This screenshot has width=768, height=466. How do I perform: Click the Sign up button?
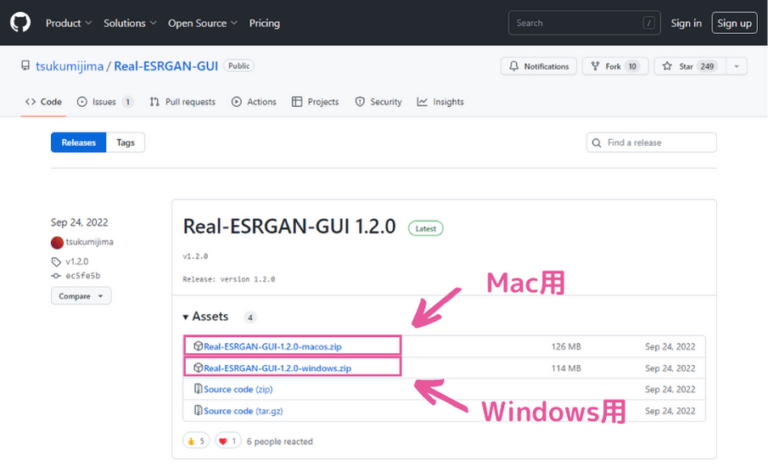pyautogui.click(x=734, y=23)
